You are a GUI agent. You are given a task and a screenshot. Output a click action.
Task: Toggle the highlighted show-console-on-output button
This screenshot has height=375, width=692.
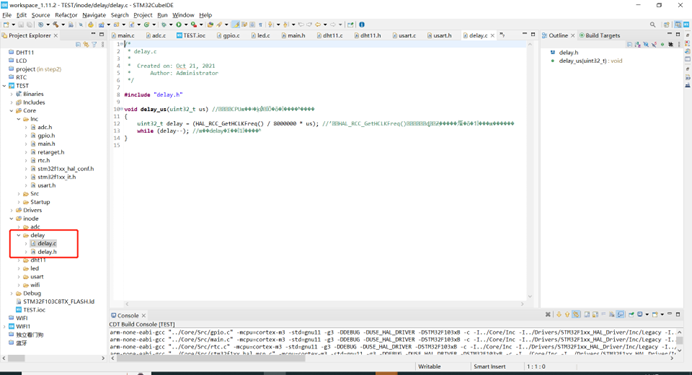(x=621, y=315)
